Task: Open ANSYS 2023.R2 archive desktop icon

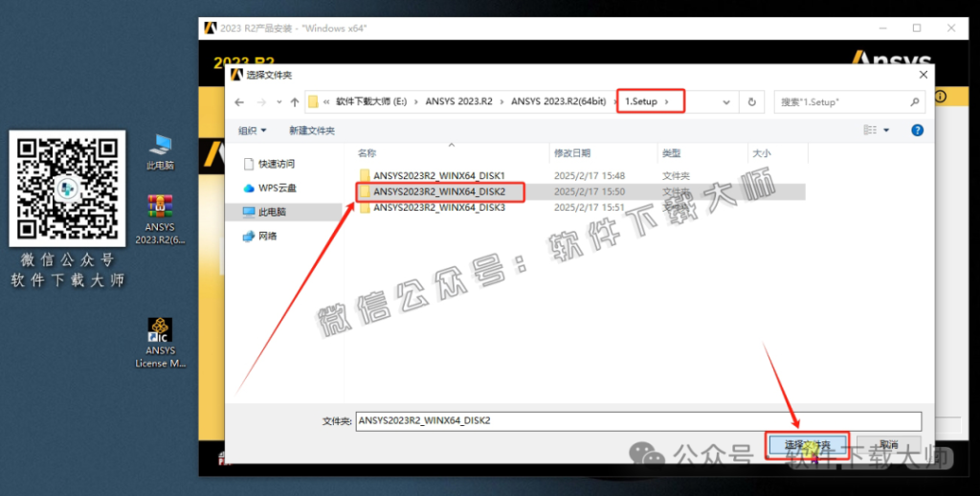Action: click(160, 219)
